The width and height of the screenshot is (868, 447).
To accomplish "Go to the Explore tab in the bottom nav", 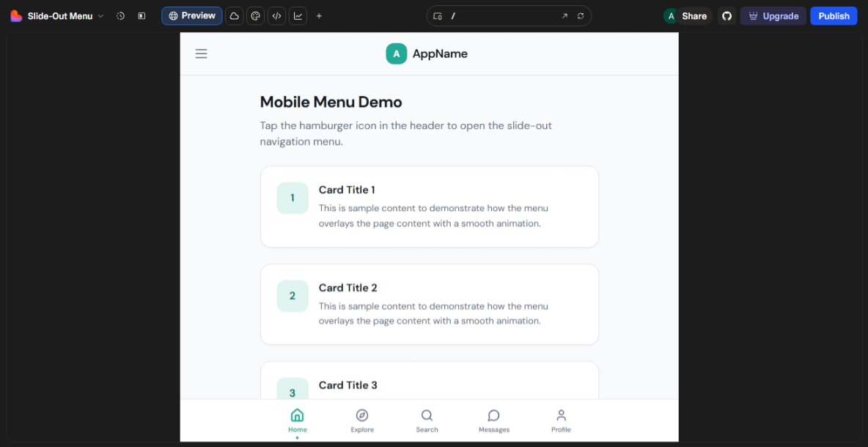I will click(x=362, y=421).
